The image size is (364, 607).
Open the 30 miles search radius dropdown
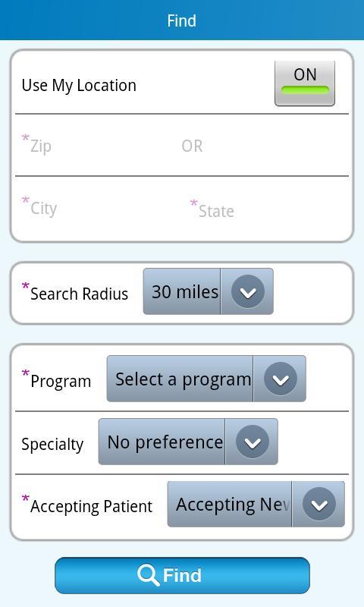[x=208, y=291]
